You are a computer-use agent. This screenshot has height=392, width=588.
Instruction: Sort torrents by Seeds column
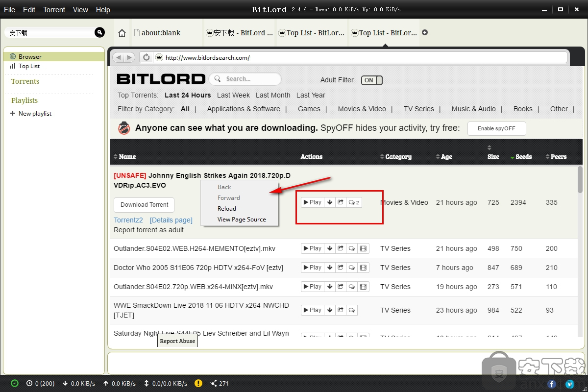click(521, 157)
